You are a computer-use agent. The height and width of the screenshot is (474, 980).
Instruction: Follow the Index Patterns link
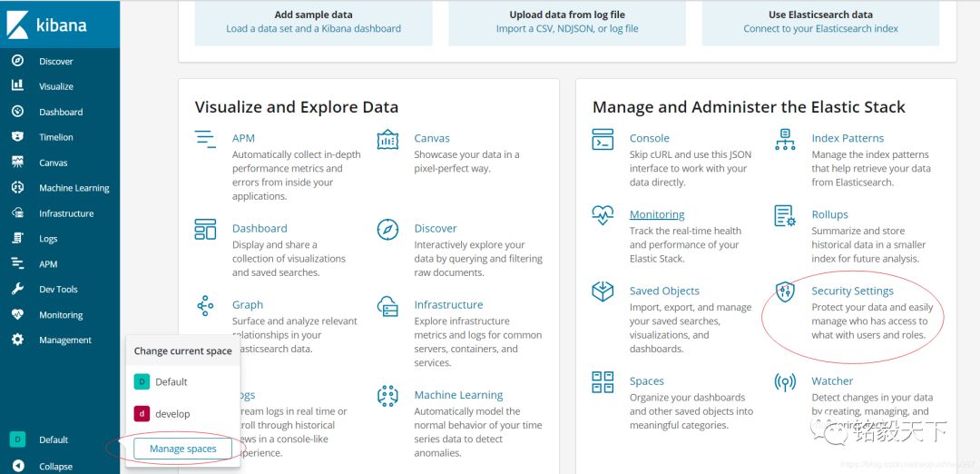(x=848, y=138)
